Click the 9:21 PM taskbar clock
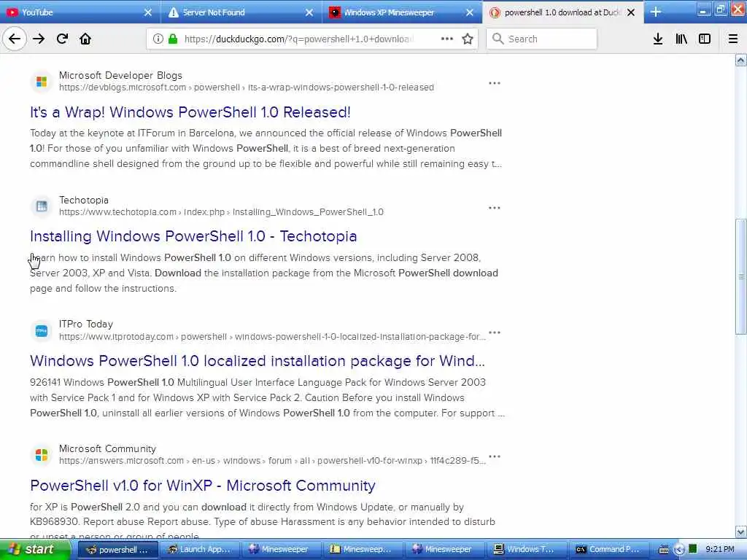 [x=720, y=550]
